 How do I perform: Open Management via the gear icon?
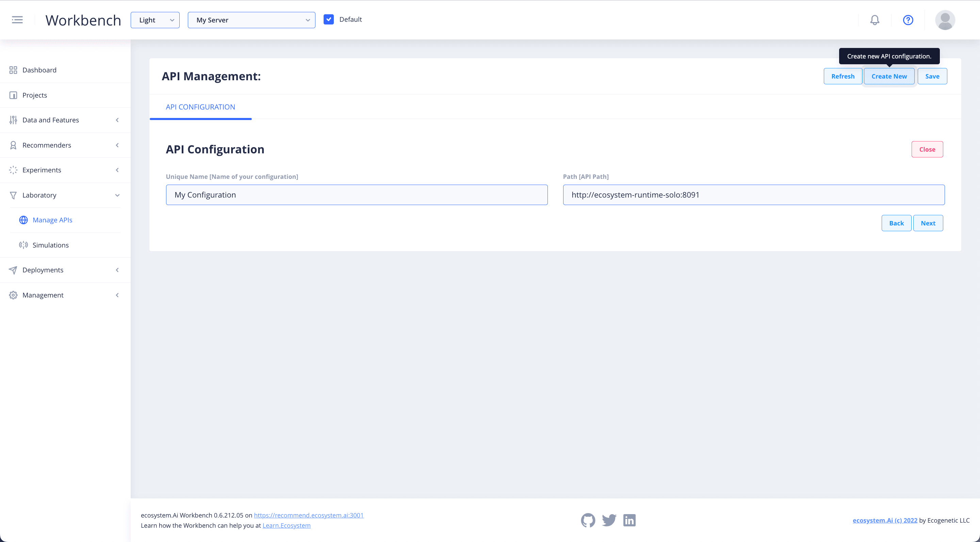point(13,295)
